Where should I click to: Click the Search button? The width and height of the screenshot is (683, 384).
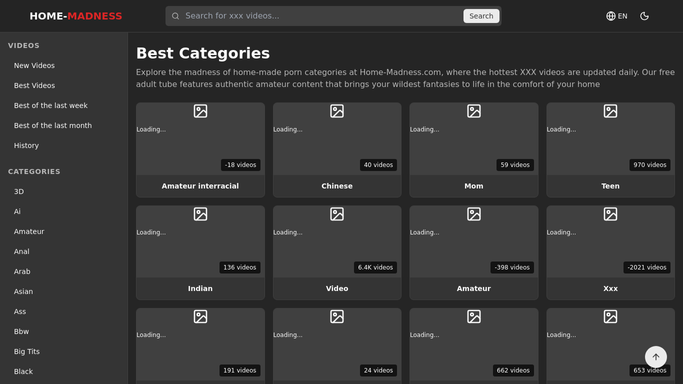(x=481, y=16)
